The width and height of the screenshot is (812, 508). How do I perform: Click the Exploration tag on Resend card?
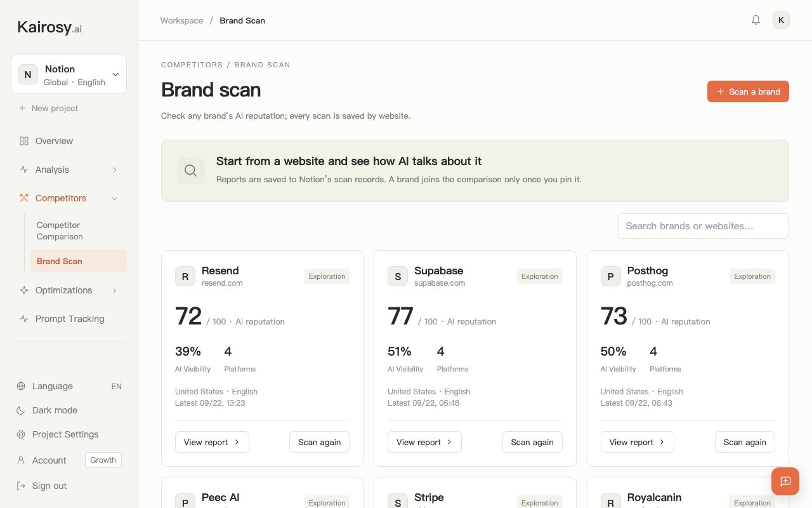pyautogui.click(x=327, y=276)
